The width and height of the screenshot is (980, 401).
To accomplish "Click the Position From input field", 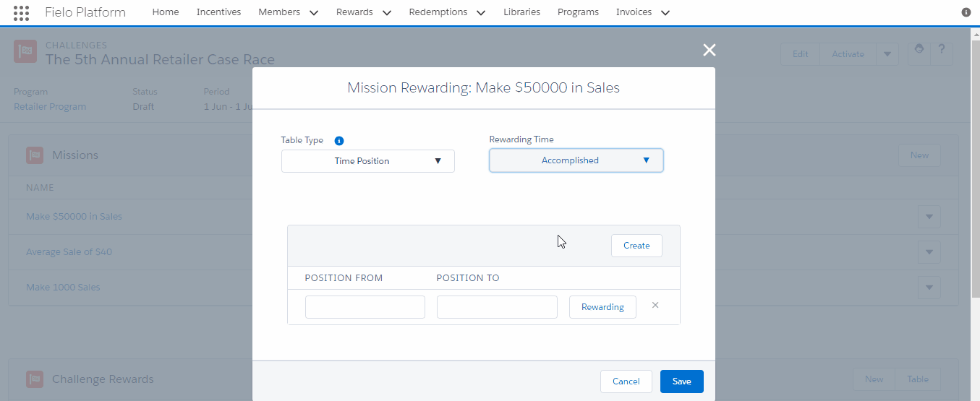I will pyautogui.click(x=365, y=307).
